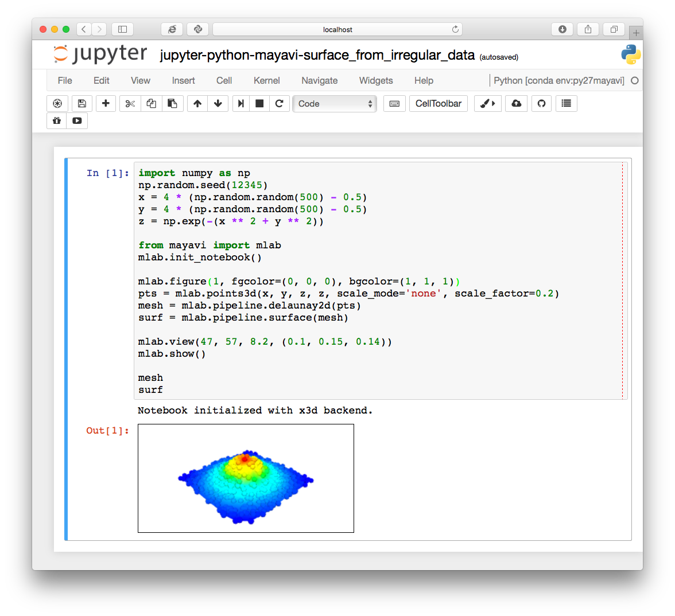Click the 3D surface plot output

(x=246, y=478)
